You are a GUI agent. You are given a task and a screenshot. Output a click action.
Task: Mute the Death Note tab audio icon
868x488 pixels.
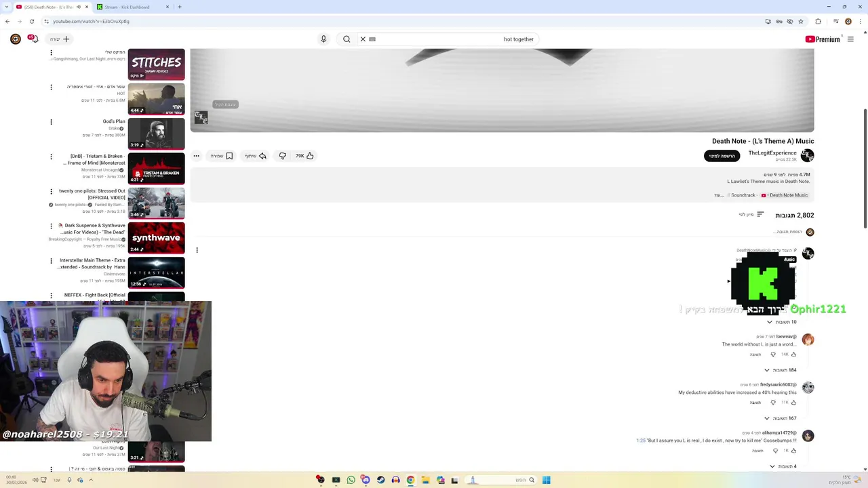(79, 7)
